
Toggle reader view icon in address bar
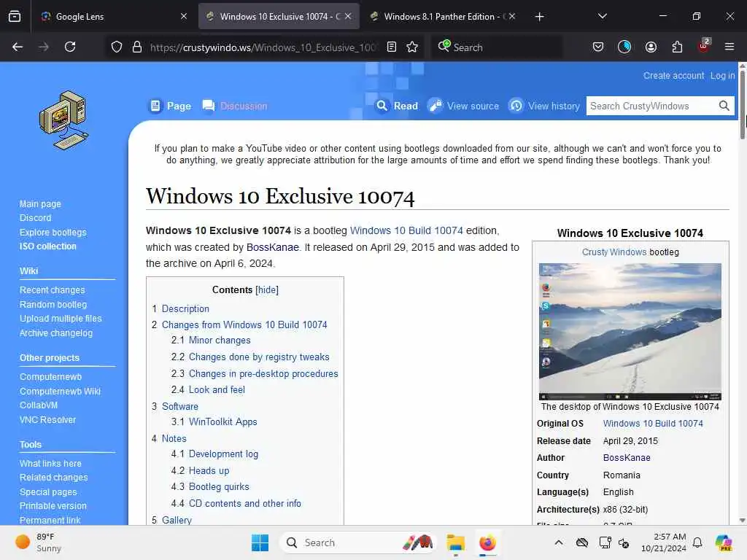[x=392, y=47]
